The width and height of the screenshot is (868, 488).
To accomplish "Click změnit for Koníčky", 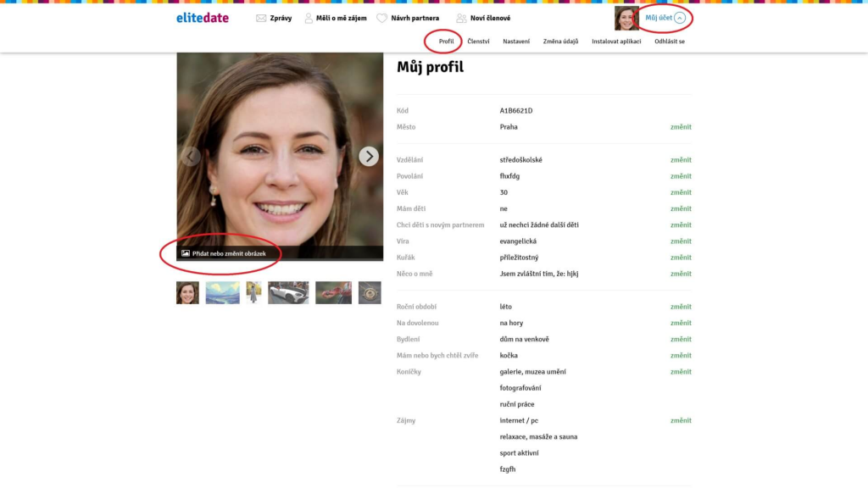I will tap(681, 372).
